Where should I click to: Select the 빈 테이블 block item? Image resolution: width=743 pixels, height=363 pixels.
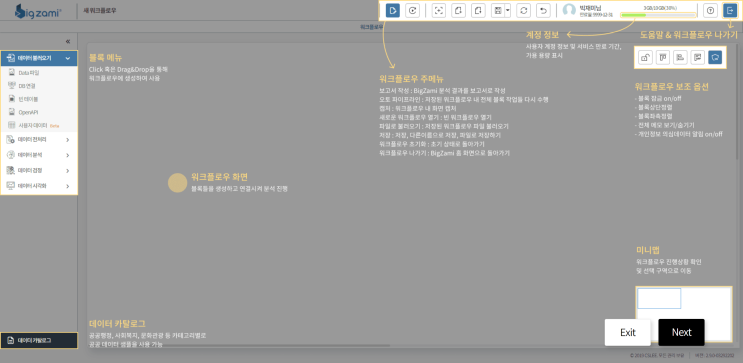click(x=39, y=100)
